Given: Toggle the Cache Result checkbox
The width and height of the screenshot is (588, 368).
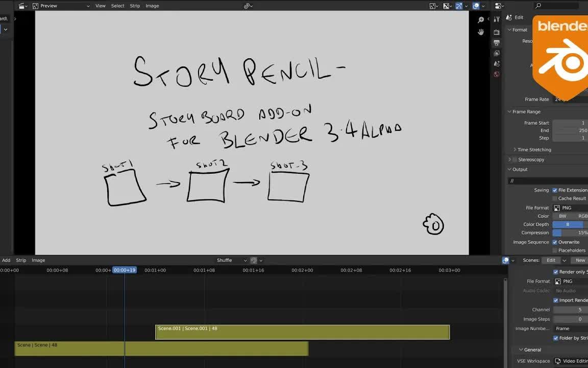Looking at the screenshot, I should tap(555, 198).
